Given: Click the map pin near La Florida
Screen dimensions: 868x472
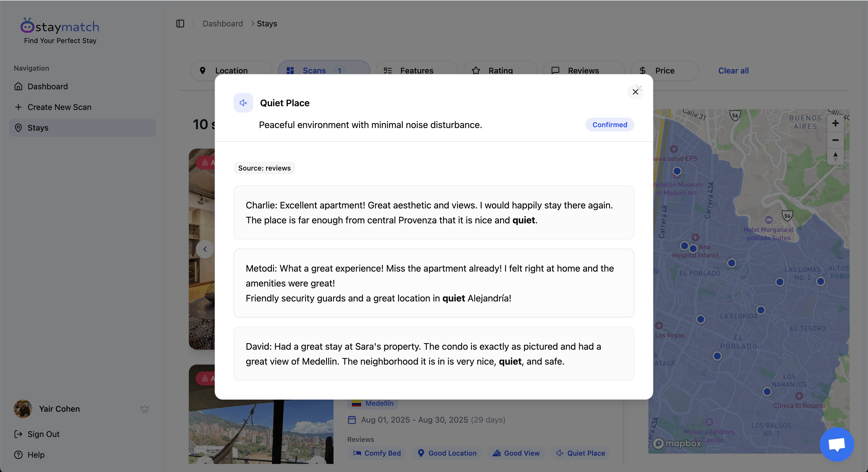Looking at the screenshot, I should click(x=761, y=310).
